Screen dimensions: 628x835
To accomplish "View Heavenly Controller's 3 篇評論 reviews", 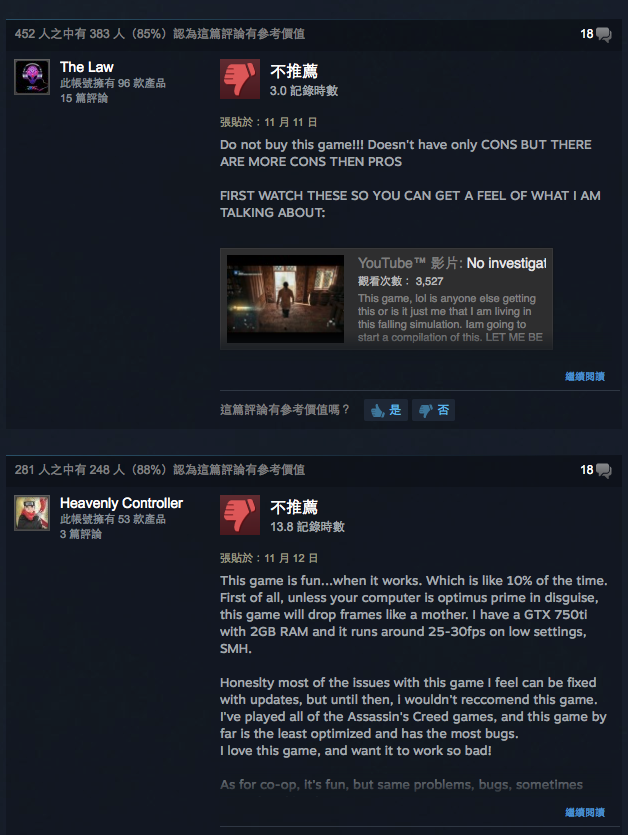I will coord(81,534).
